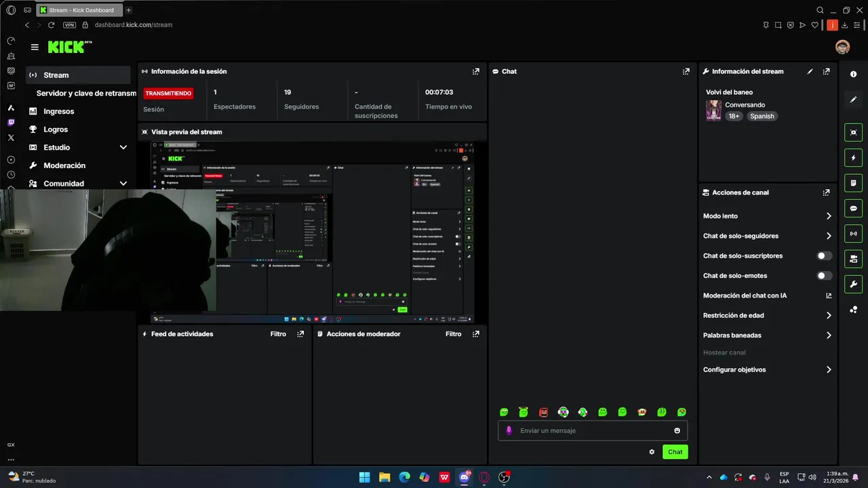Click the Conversando category

point(745,105)
